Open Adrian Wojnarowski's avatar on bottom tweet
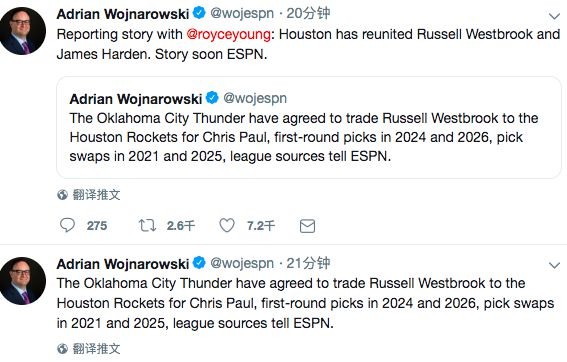 point(22,281)
